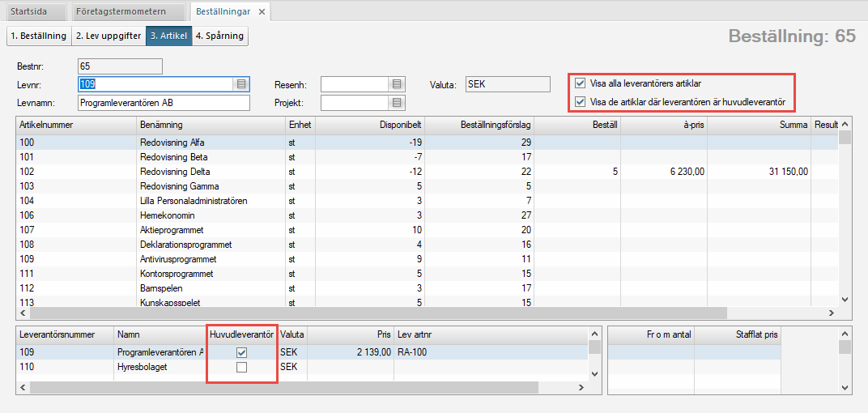This screenshot has width=868, height=413.
Task: Open the Resenh lookup list icon
Action: coord(396,84)
